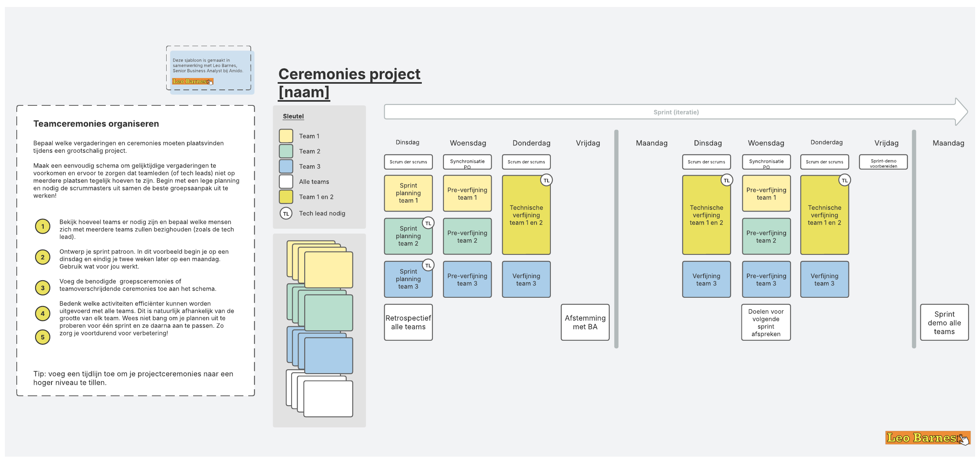Viewport: 980px width, 464px height.
Task: Click the yellow numbered circle 3
Action: point(42,288)
